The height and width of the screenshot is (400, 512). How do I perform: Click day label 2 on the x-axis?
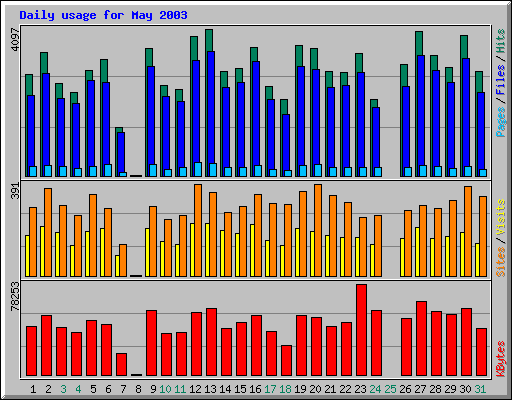coord(48,389)
